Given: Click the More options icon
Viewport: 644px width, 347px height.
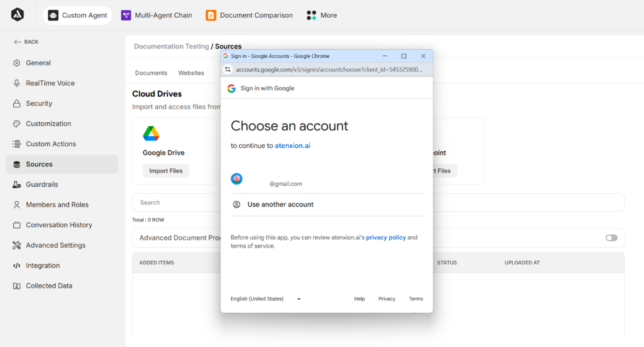Looking at the screenshot, I should [x=312, y=15].
